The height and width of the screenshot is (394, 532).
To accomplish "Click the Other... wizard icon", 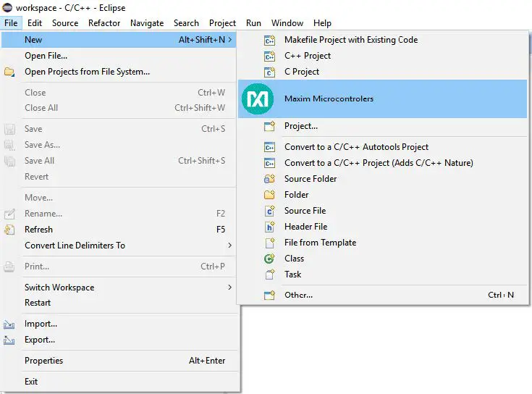I will click(269, 295).
